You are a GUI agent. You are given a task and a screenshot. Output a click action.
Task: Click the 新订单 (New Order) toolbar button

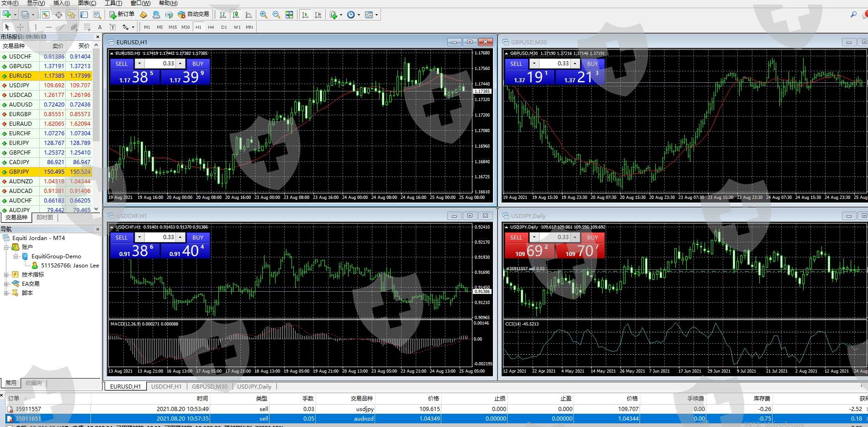tap(122, 15)
